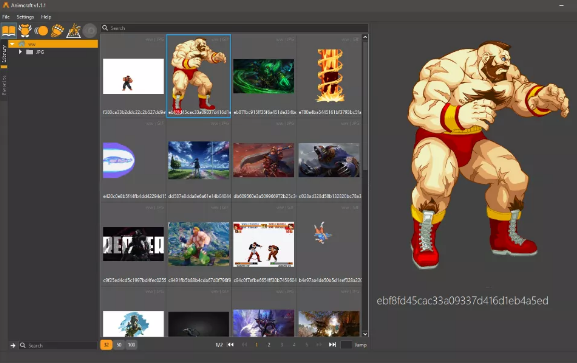Select the forest scene bottom-row thumbnail

pyautogui.click(x=329, y=324)
